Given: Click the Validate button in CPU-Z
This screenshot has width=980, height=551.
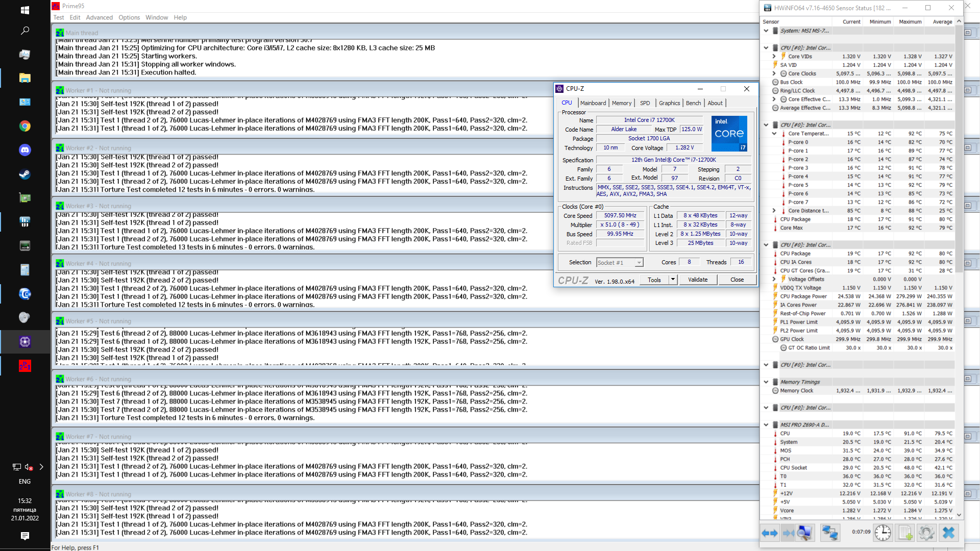Looking at the screenshot, I should coord(697,280).
